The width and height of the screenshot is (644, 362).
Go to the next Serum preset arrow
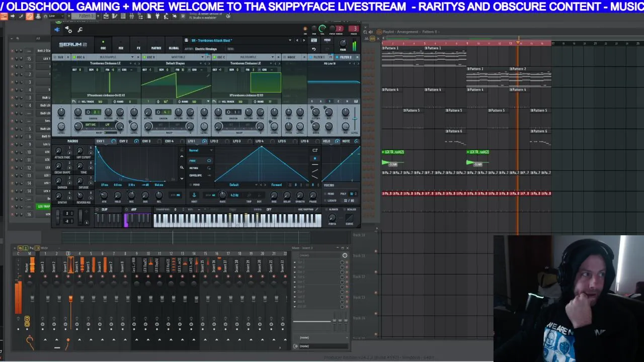[x=303, y=40]
